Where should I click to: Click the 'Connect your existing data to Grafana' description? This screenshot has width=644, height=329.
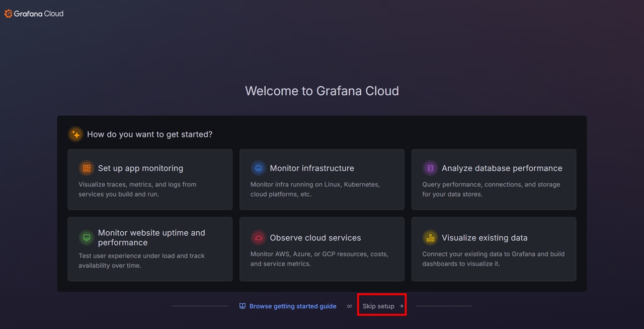493,259
